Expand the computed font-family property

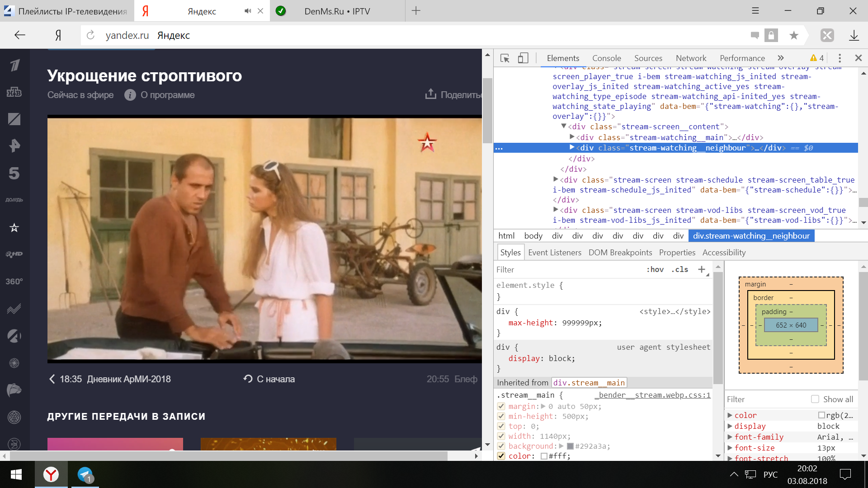[730, 437]
